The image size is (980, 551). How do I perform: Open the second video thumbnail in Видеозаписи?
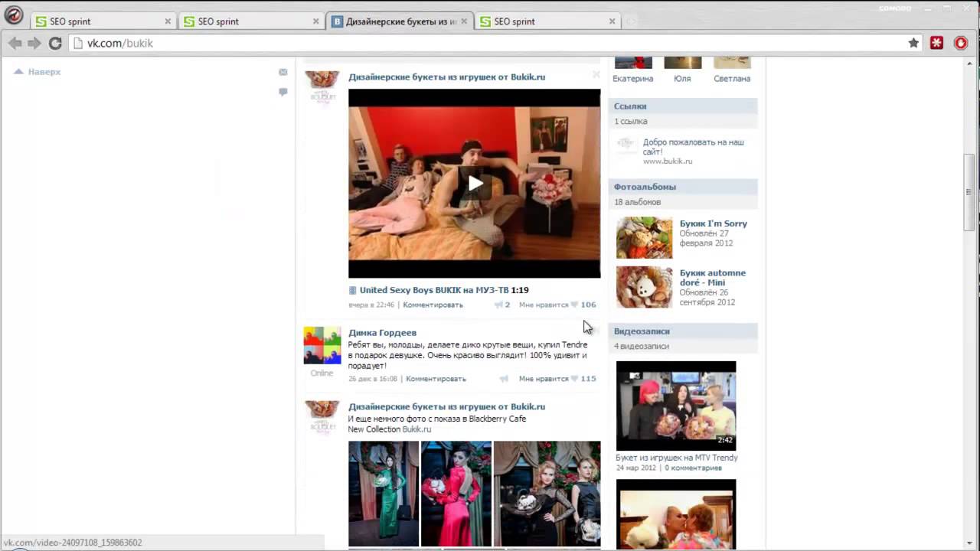click(x=676, y=514)
